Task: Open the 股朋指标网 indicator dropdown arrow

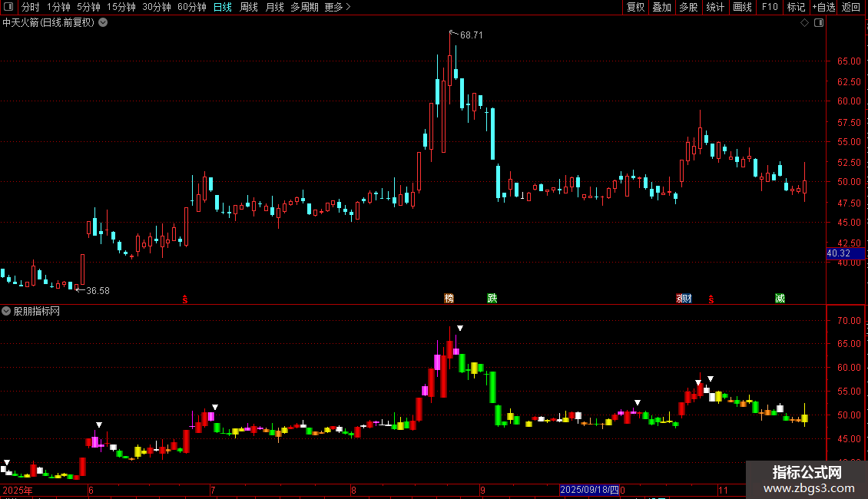Action: click(x=6, y=312)
